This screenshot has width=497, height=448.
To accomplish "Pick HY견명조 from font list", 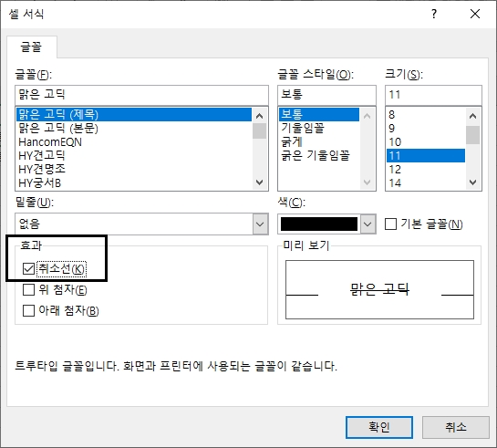I will tap(134, 169).
